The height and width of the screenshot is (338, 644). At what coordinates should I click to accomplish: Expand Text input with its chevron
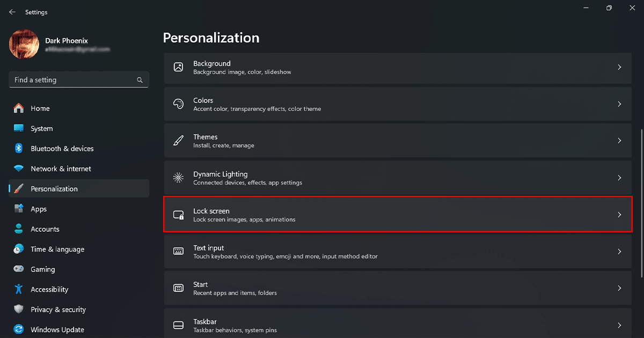[x=619, y=252]
